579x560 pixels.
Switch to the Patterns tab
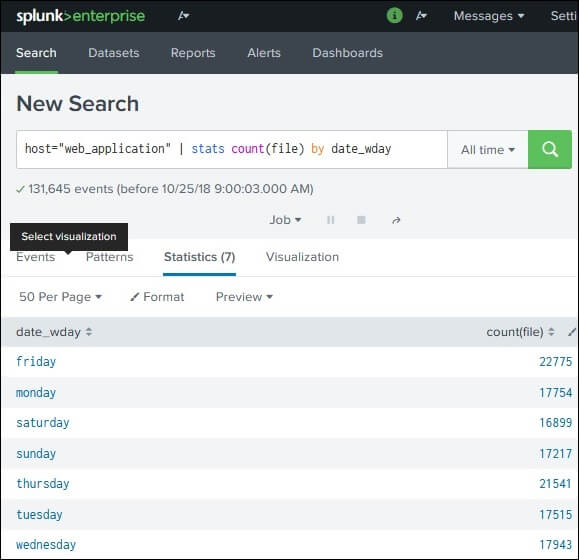[x=109, y=257]
